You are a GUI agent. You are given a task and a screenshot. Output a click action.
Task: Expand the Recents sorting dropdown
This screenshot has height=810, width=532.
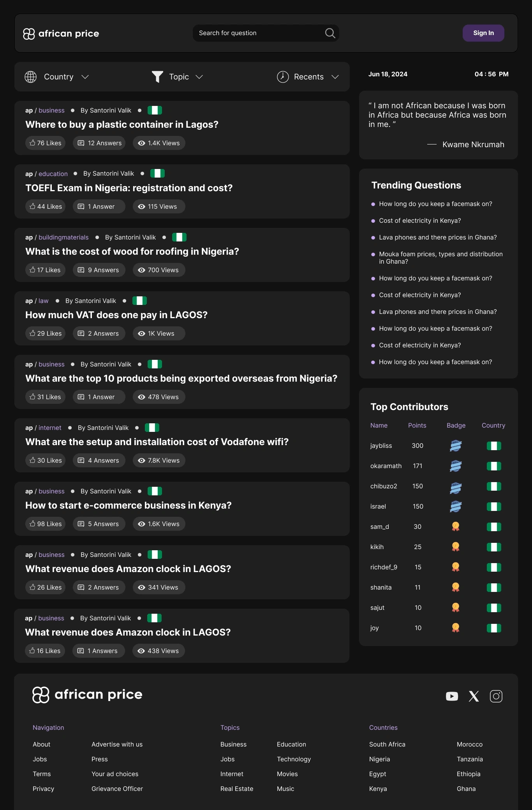coord(308,77)
